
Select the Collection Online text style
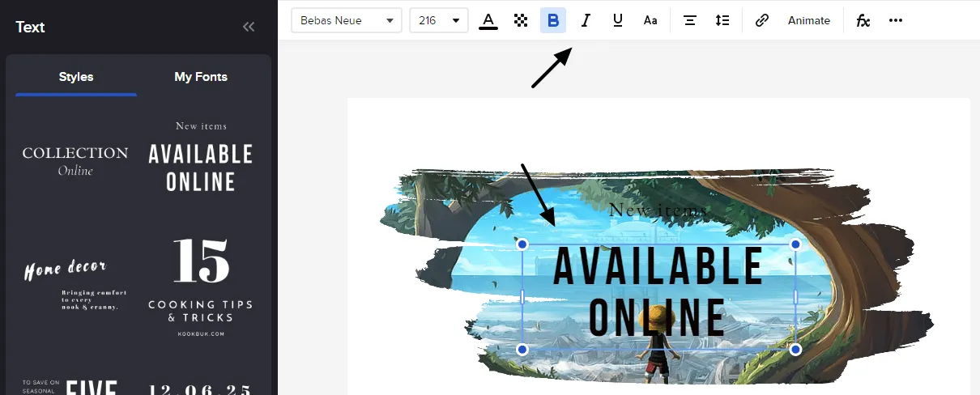pos(75,160)
